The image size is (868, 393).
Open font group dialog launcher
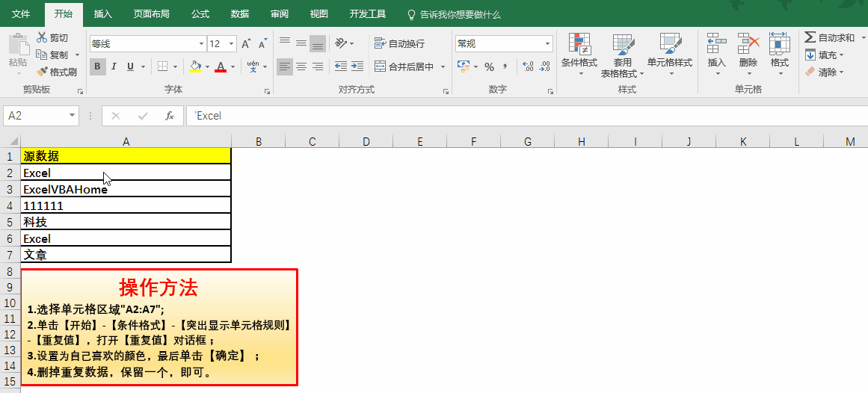point(268,91)
